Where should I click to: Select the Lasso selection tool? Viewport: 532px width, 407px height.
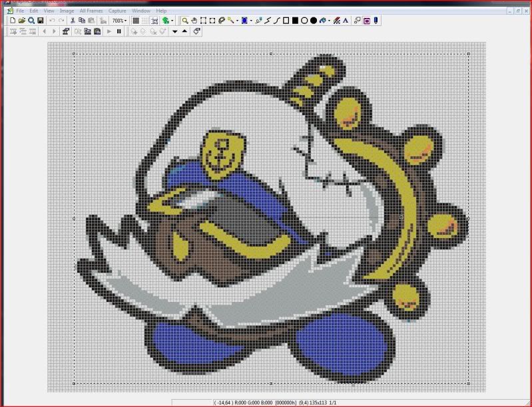[x=222, y=21]
